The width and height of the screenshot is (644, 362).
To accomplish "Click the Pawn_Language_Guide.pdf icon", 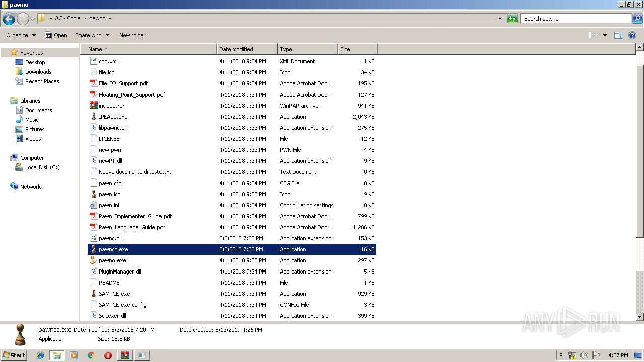I will click(x=93, y=227).
